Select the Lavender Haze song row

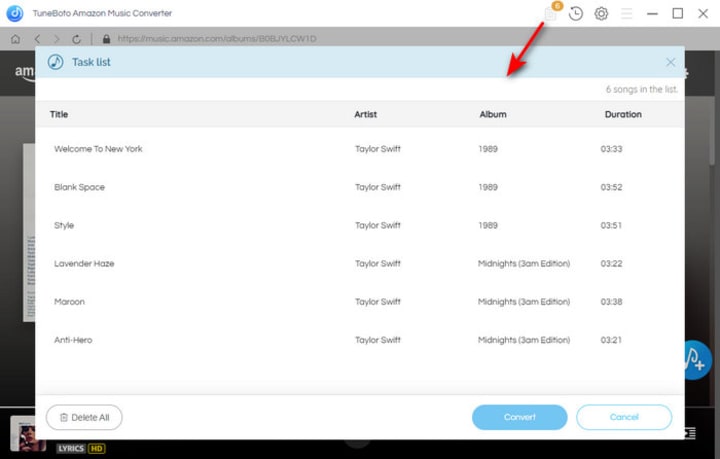click(360, 263)
